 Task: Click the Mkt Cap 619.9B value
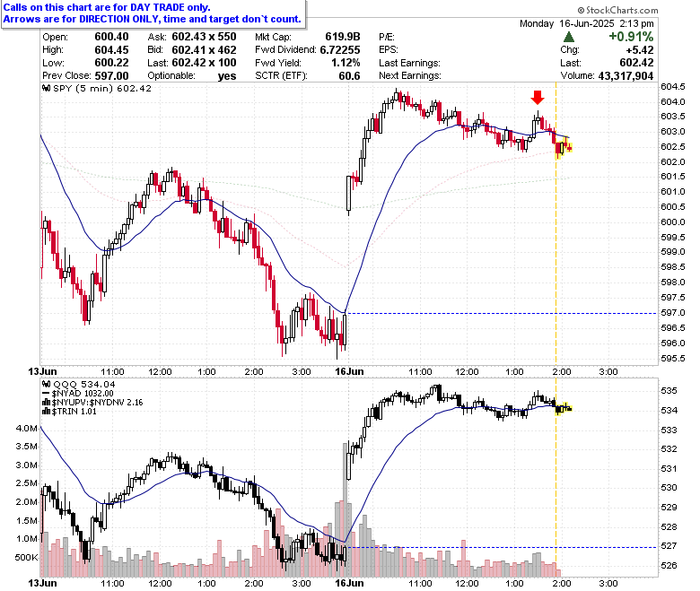pos(343,37)
